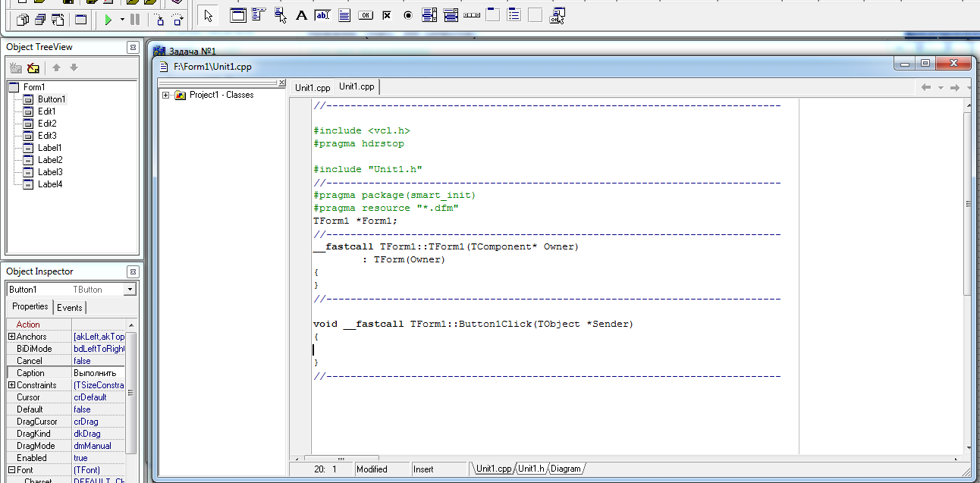The width and height of the screenshot is (980, 483).
Task: Select Edit3 in the Object TreeView
Action: [x=47, y=136]
